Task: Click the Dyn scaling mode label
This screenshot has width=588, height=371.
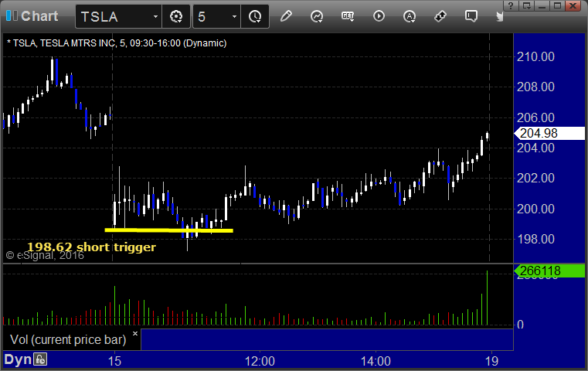Action: coord(18,359)
